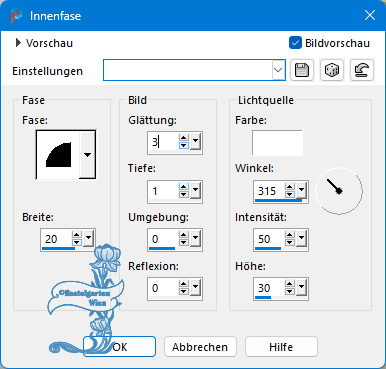Viewport: 386px width, 369px height.
Task: Adjust light angle on the Winkel dial
Action: pyautogui.click(x=339, y=191)
